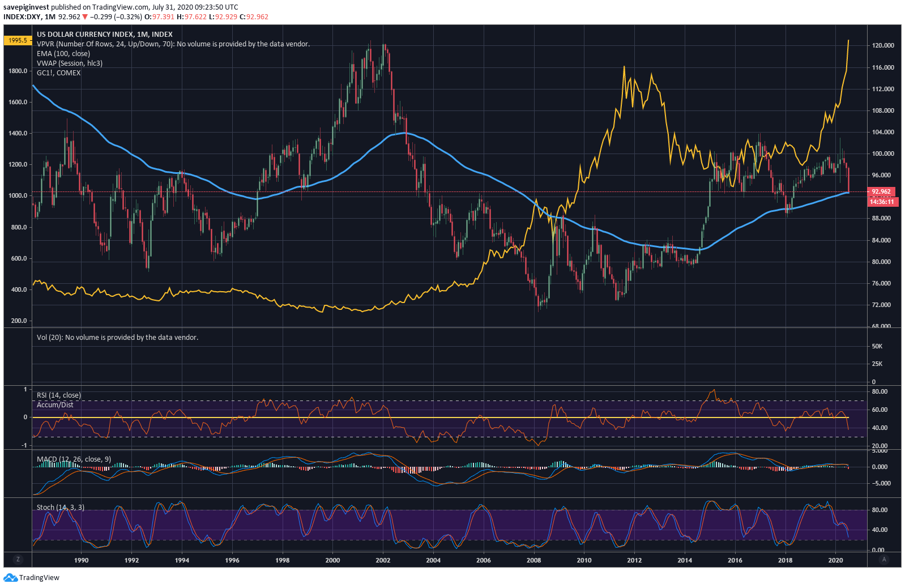This screenshot has height=588, width=905.
Task: Click the 14:36:11 countdown label
Action: 881,202
